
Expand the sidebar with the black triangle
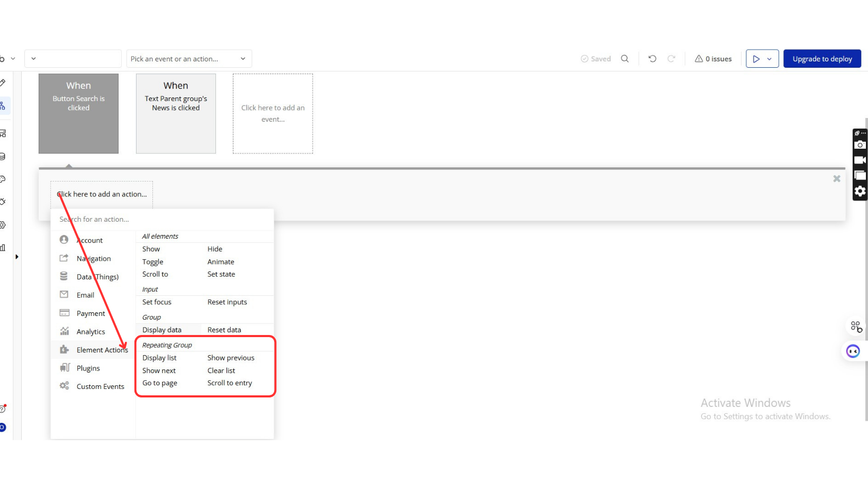click(x=17, y=257)
